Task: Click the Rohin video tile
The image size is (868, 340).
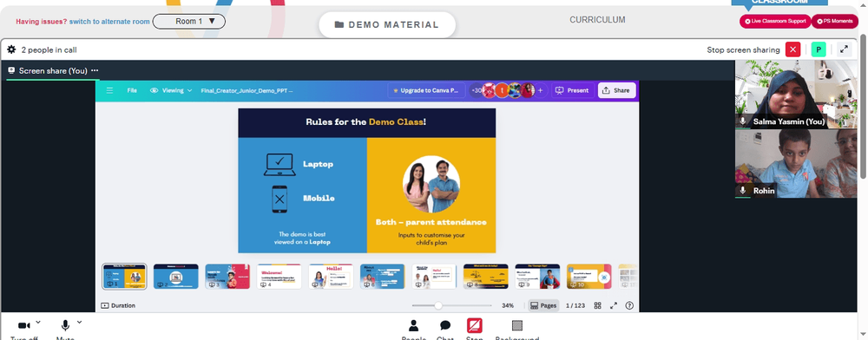Action: 795,164
